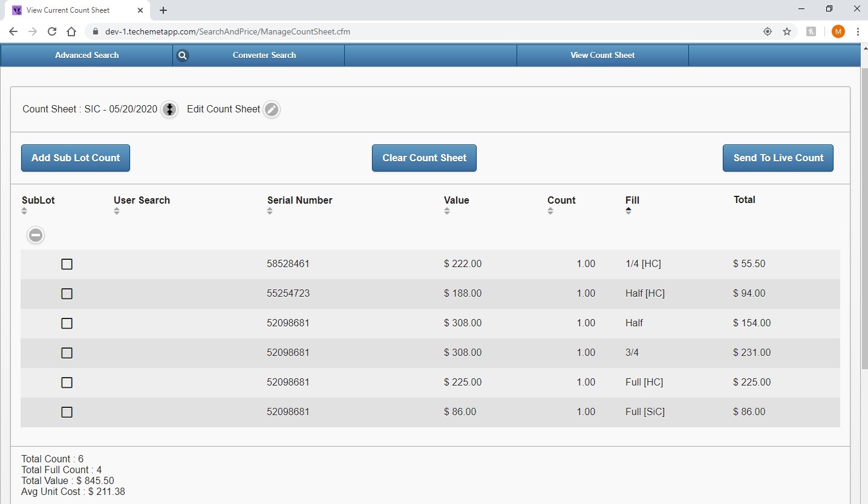Click the Edit Count Sheet pencil icon
Viewport: 868px width, 504px height.
click(x=272, y=109)
